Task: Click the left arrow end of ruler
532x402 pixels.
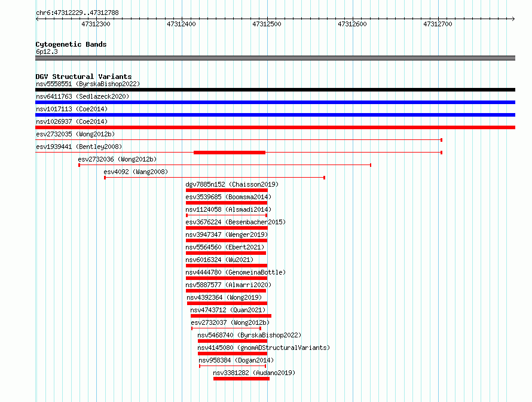Action: (37, 19)
